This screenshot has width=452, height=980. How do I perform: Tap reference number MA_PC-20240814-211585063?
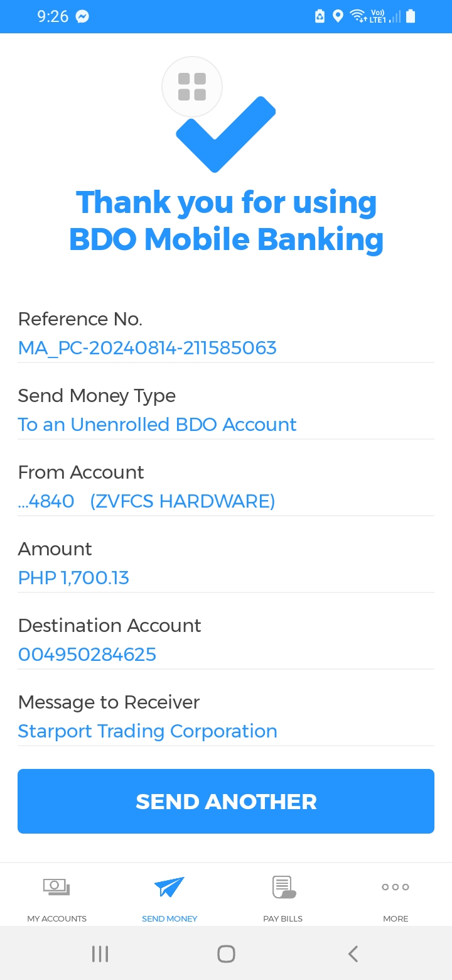(x=148, y=348)
